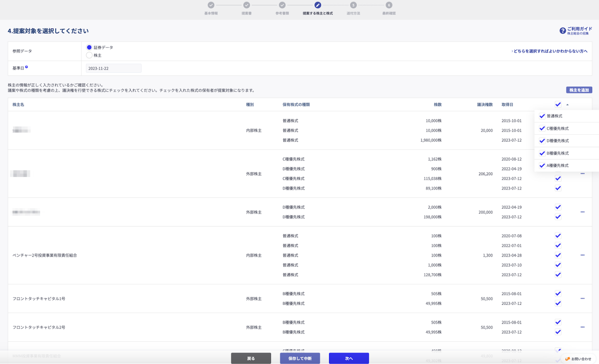Click the 基準日 date field
Screen dimensions: 599x364
[x=114, y=68]
